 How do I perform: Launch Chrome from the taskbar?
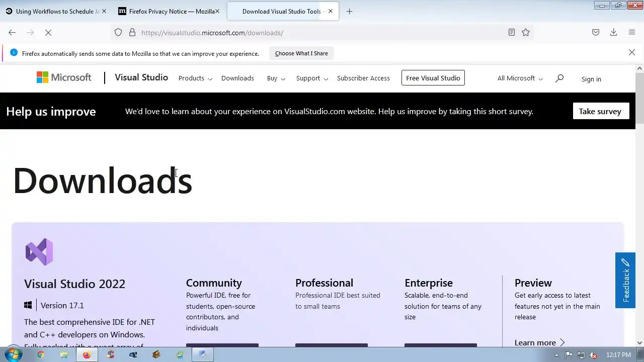[x=41, y=354]
